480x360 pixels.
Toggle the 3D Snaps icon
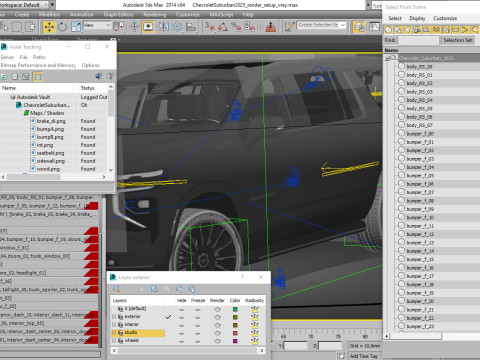pos(210,27)
